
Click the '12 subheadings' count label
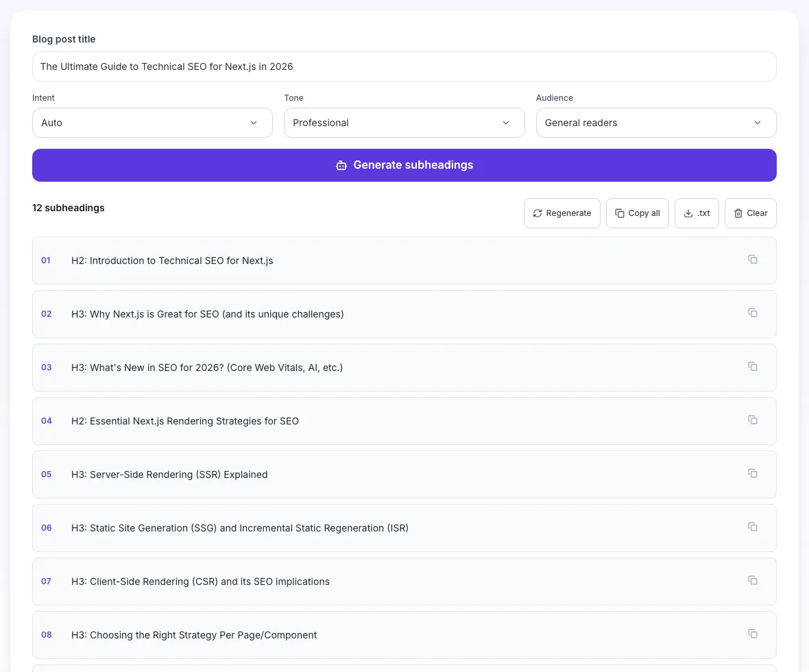pyautogui.click(x=68, y=208)
